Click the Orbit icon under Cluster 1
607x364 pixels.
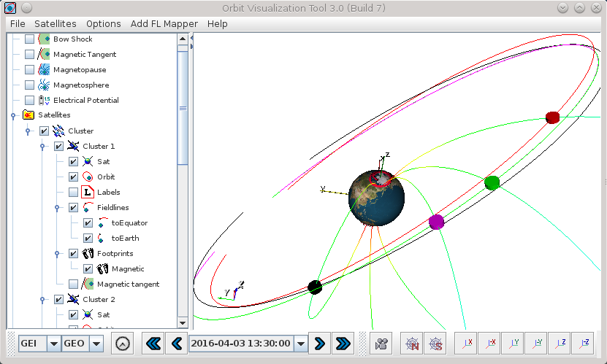point(88,177)
